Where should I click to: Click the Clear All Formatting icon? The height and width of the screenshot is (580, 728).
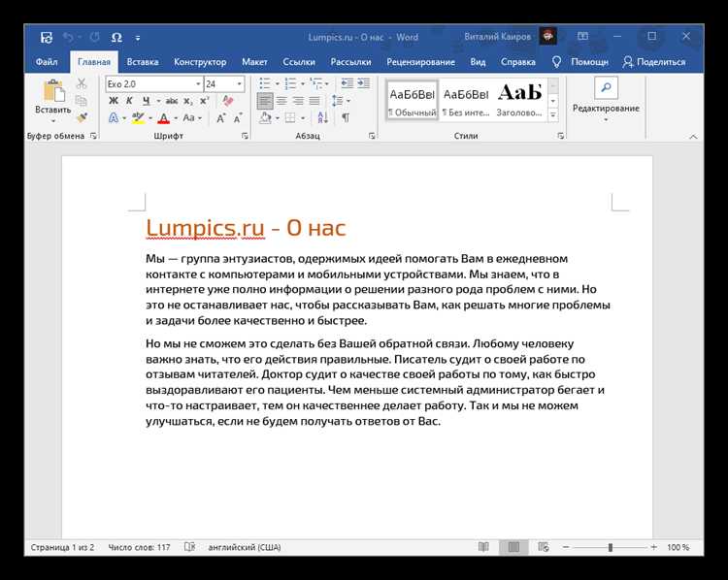click(x=227, y=101)
